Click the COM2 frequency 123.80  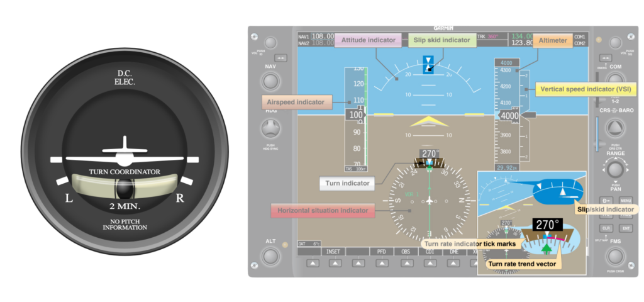[x=522, y=43]
